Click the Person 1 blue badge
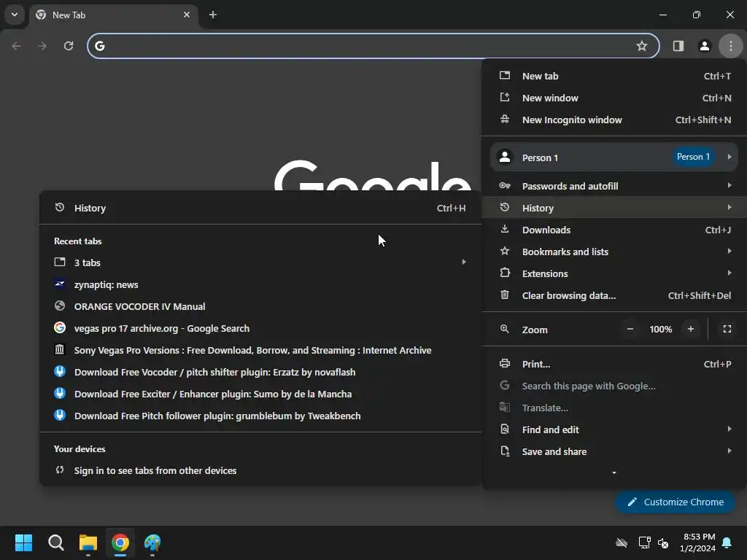The width and height of the screenshot is (747, 560). pyautogui.click(x=693, y=157)
